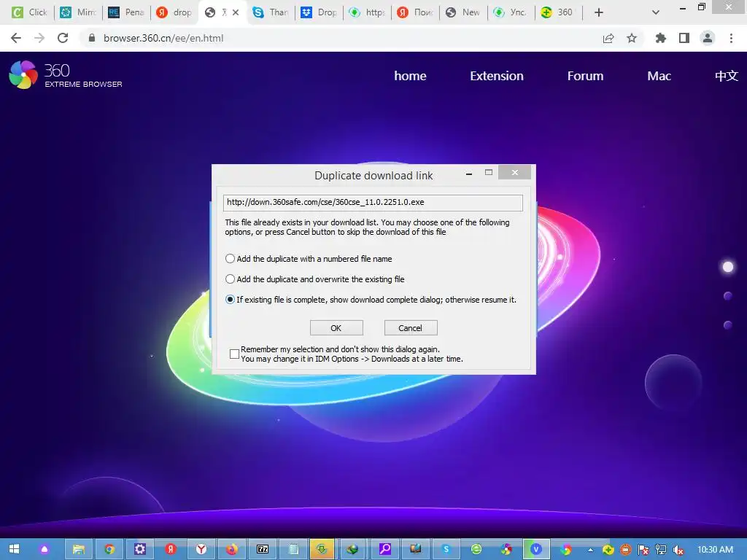Show hidden system tray icons
Screen dimensions: 747x560
click(591, 550)
